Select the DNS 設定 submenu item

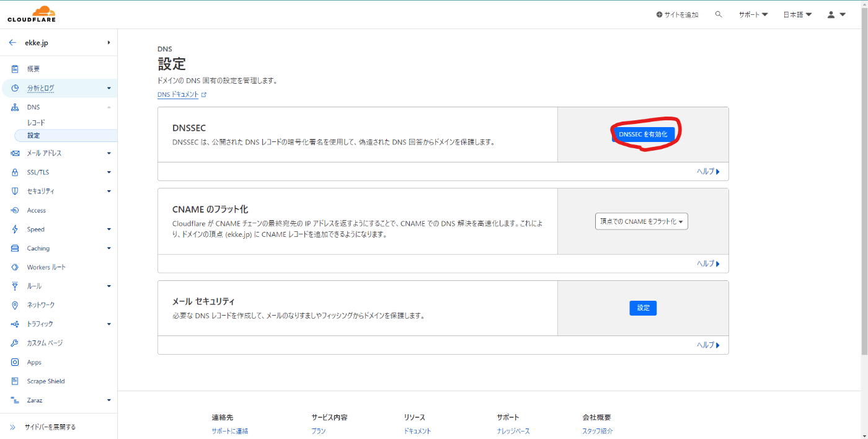point(33,135)
